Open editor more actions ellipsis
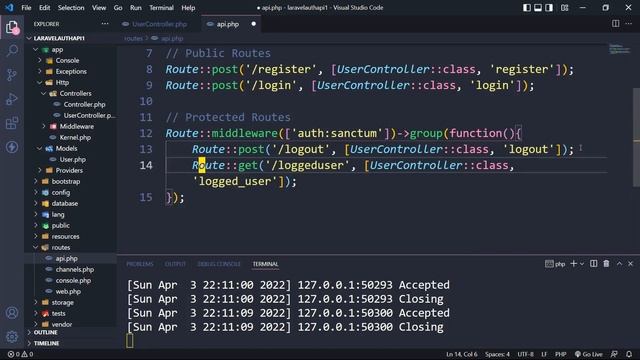 pyautogui.click(x=629, y=24)
